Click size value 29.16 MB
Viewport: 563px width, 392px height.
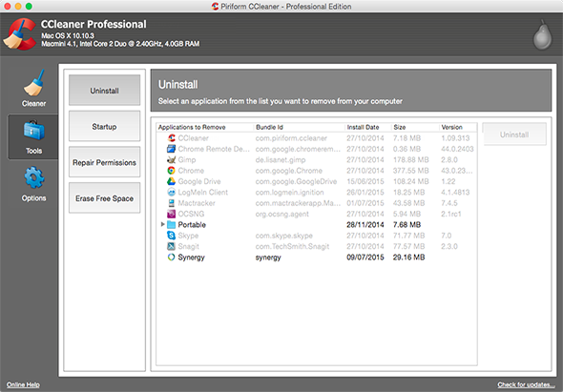(x=408, y=257)
